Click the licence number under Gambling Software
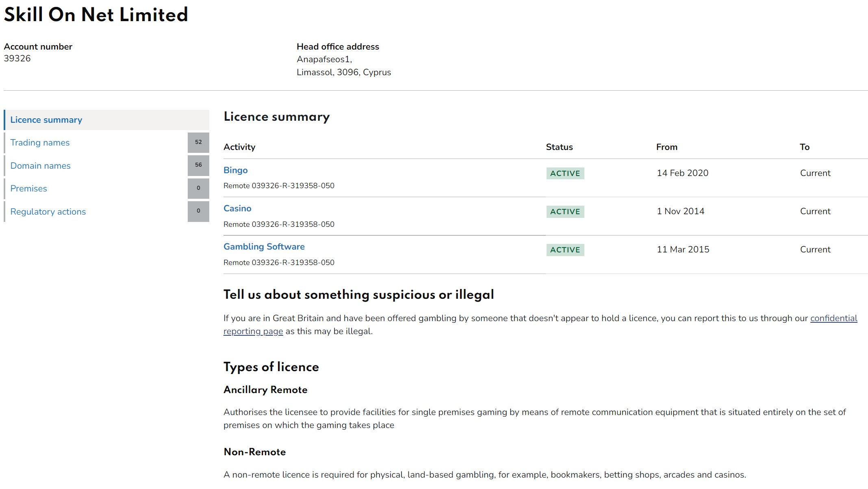The height and width of the screenshot is (489, 868). [279, 263]
